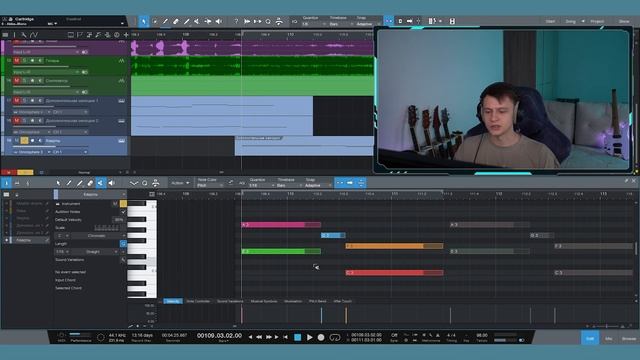Toggle the Audition Notes checkbox
This screenshot has width=640, height=360.
click(123, 211)
